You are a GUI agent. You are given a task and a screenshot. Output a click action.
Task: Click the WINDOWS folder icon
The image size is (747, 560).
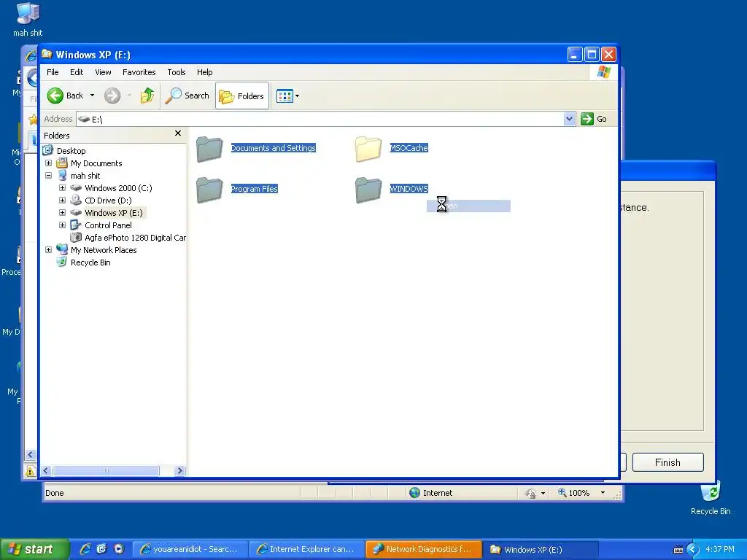368,189
